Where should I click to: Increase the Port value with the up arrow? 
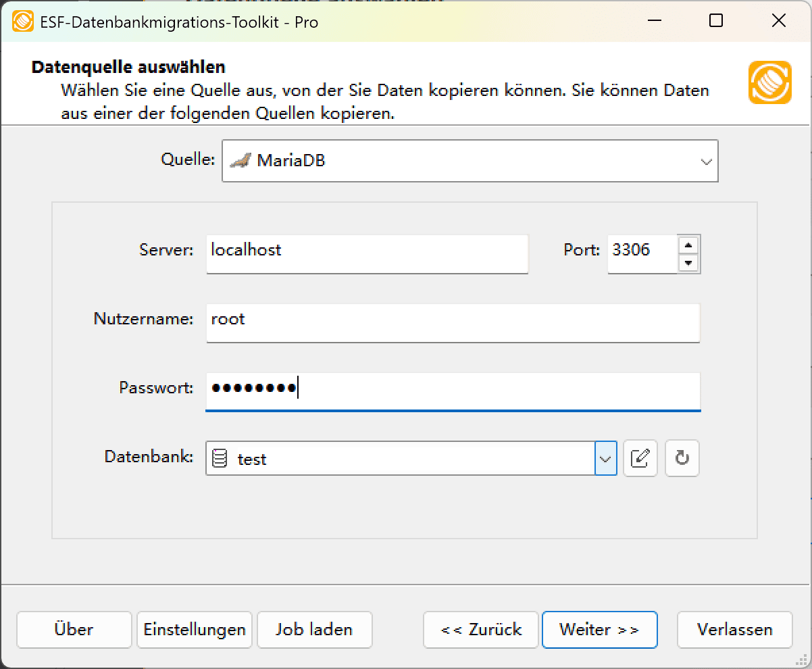[689, 246]
